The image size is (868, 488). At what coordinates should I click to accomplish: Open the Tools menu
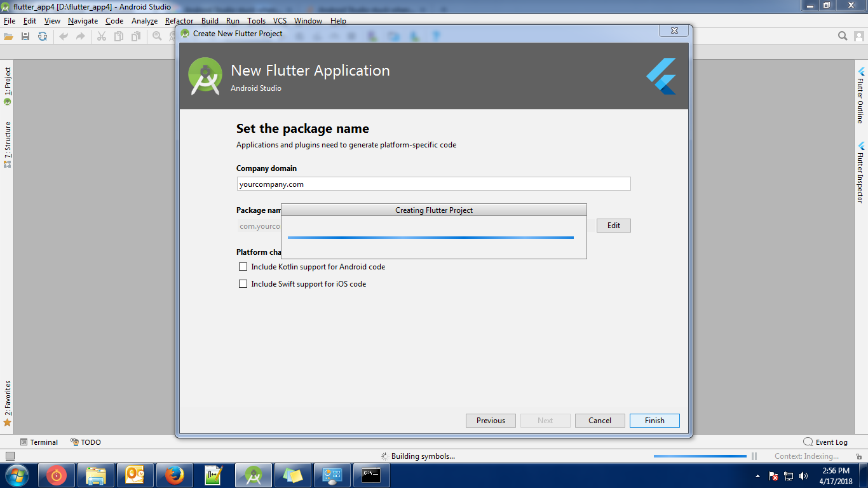coord(256,21)
